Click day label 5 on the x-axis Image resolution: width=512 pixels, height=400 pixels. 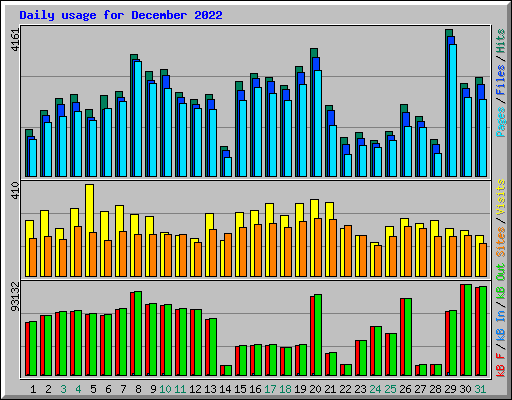click(x=93, y=389)
